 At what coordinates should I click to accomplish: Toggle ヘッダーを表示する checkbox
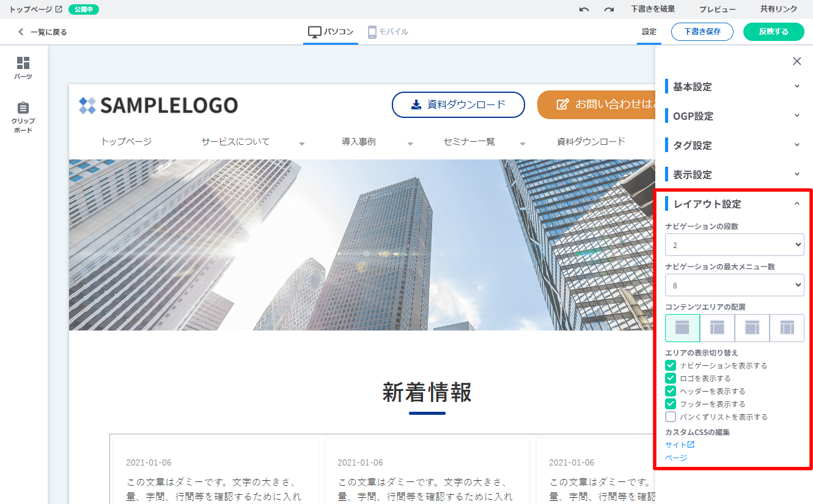click(671, 391)
